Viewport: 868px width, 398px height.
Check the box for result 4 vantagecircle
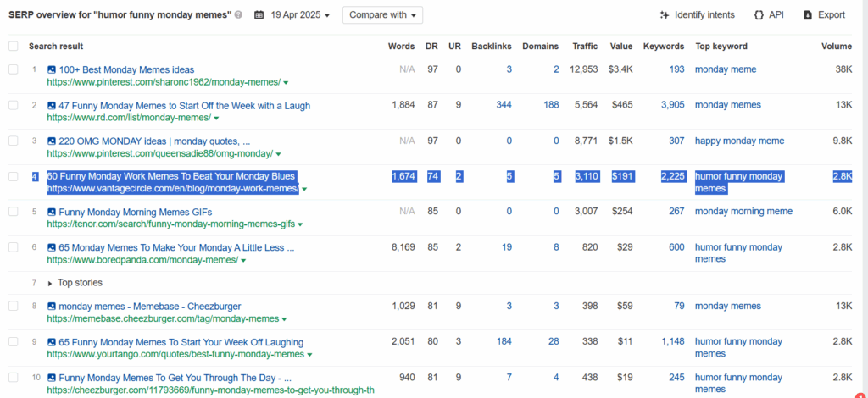(14, 176)
